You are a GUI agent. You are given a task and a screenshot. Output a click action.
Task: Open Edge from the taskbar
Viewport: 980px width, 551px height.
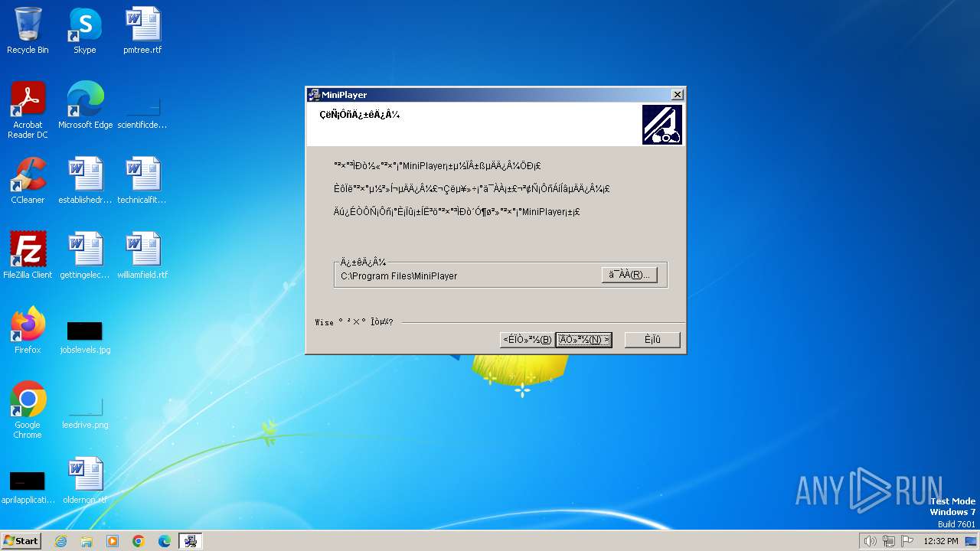pos(165,541)
